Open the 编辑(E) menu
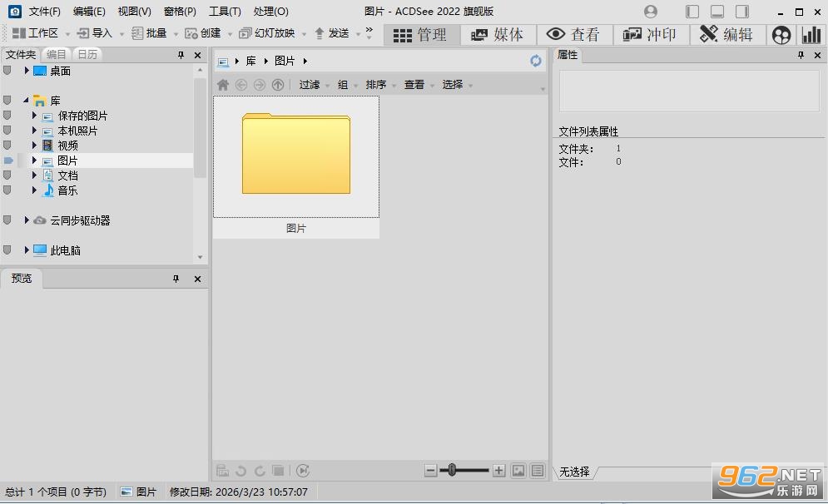The height and width of the screenshot is (504, 828). pyautogui.click(x=89, y=12)
